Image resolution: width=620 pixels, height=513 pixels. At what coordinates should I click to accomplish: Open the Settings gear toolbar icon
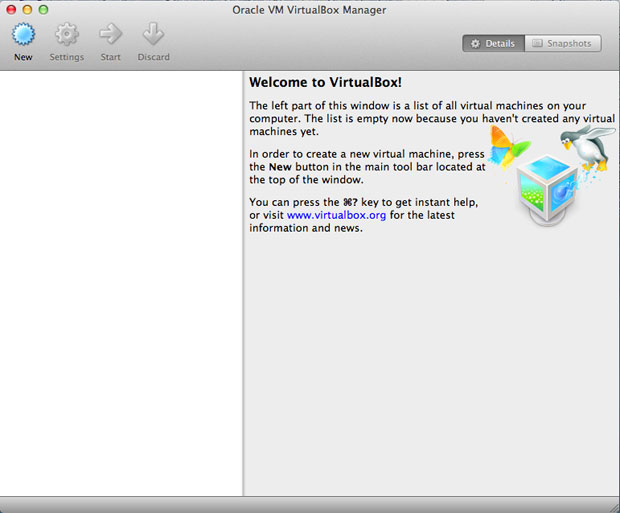click(x=66, y=34)
